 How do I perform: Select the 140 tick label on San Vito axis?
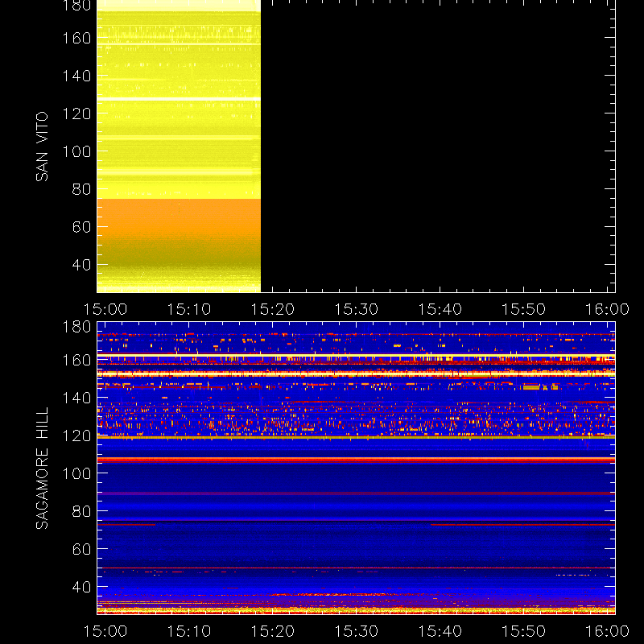tap(76, 76)
